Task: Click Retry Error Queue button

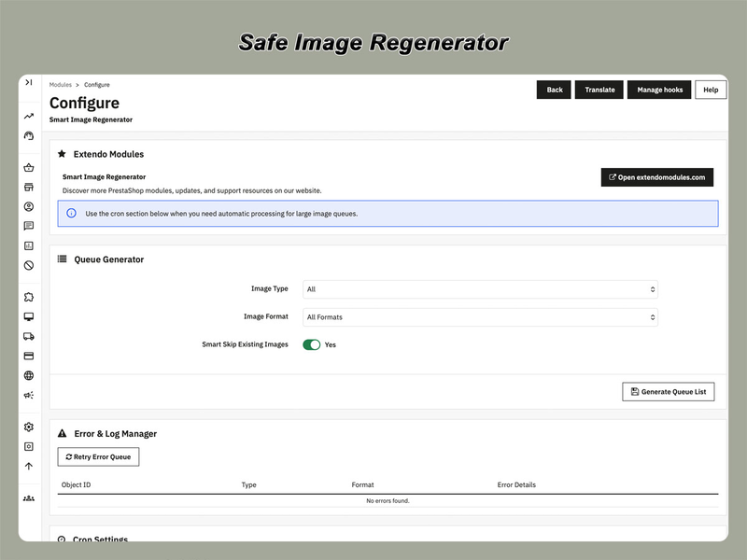Action: coord(98,456)
